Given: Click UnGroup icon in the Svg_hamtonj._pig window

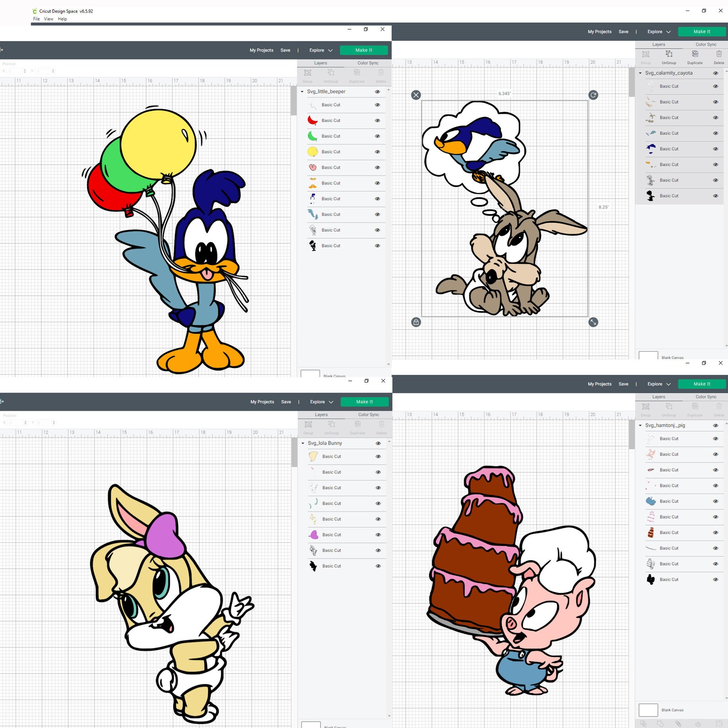Looking at the screenshot, I should (x=669, y=407).
